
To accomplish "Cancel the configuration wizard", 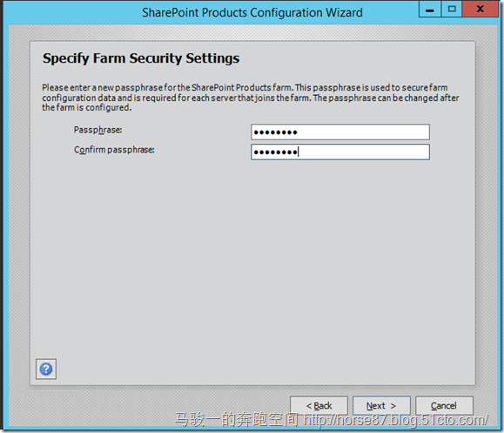I will 444,406.
